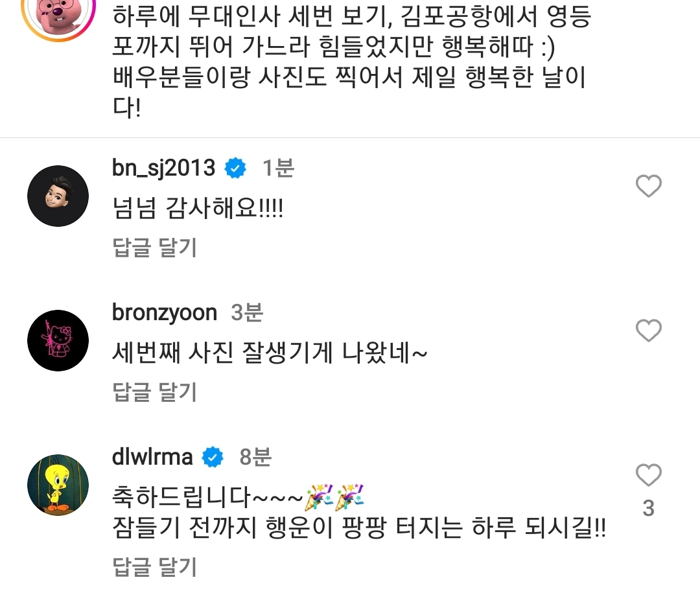Screen dimensions: 700x595
Task: Unlike dlwlrma's comment by tapping its heart
Action: point(648,475)
